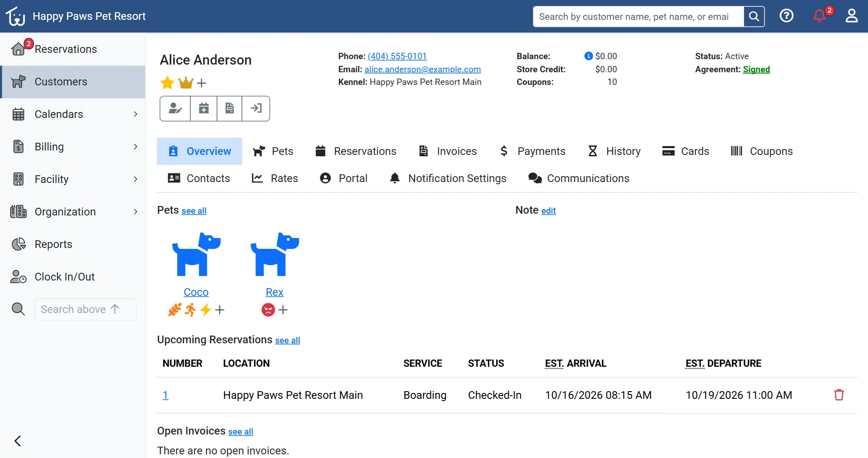
Task: Click the alice.anderson@example.com email link
Action: click(423, 69)
